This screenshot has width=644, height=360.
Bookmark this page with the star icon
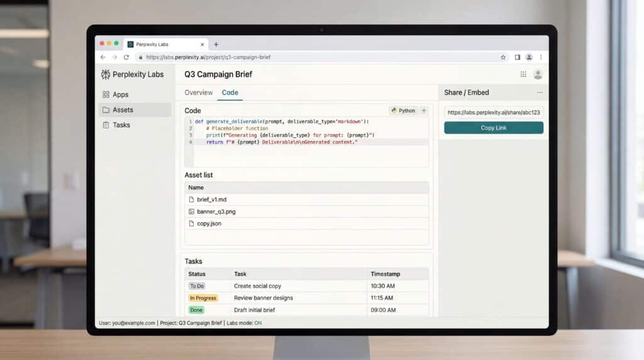[x=503, y=57]
